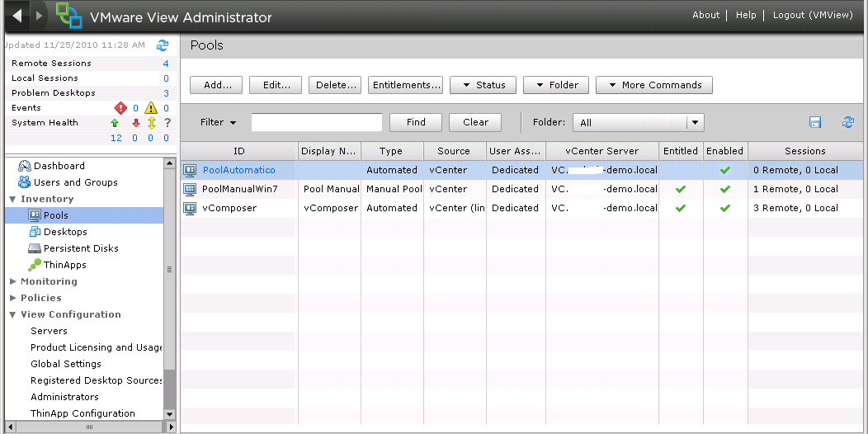Click the green up-arrow system health icon
This screenshot has width=868, height=434.
point(116,123)
